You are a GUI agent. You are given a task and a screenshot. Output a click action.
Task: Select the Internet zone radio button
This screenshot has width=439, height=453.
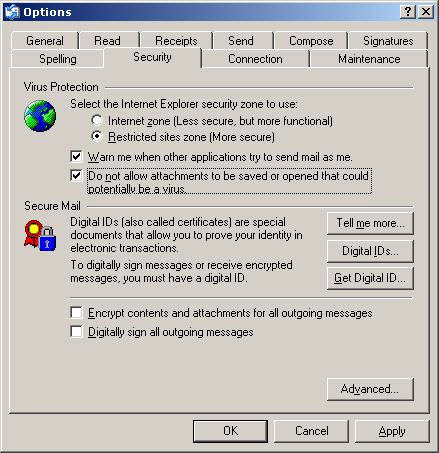tap(97, 120)
